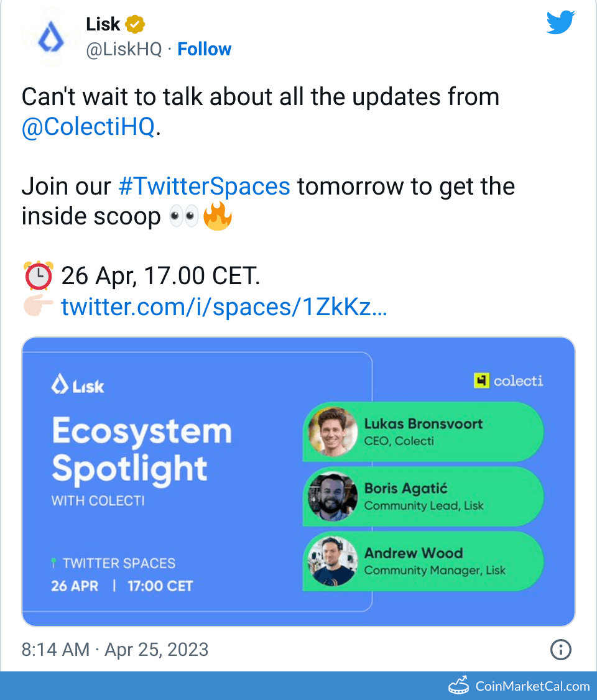Click the @LiskHQ handle

124,50
